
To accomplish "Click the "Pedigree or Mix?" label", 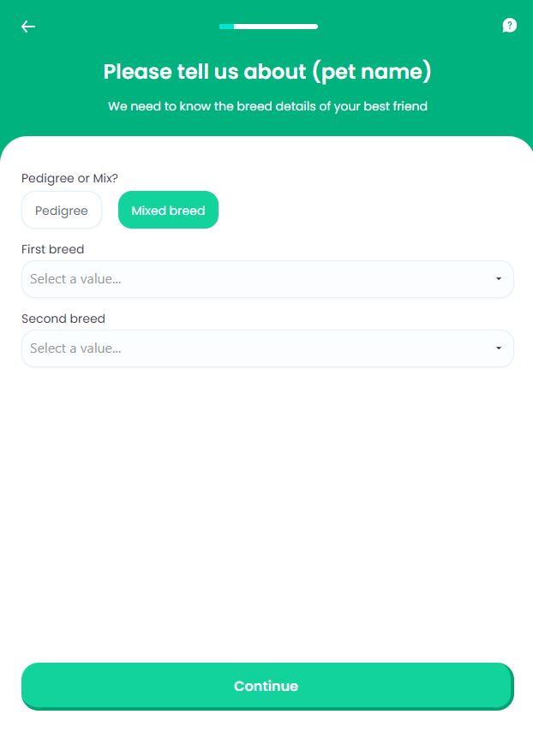I will [x=69, y=178].
